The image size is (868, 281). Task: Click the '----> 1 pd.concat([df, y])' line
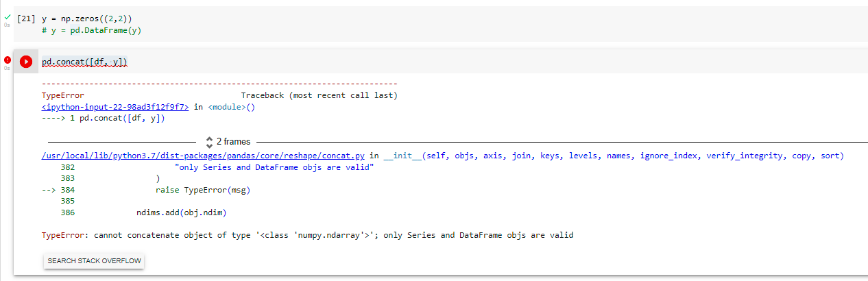tap(104, 119)
